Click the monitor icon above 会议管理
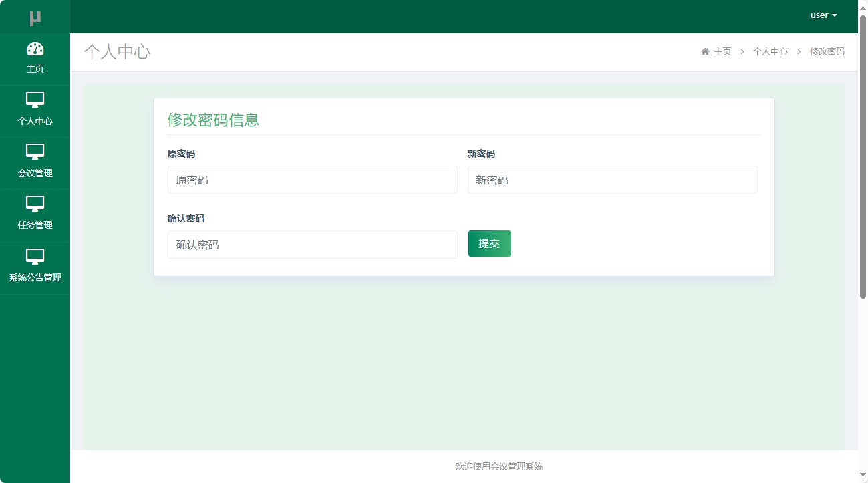The width and height of the screenshot is (868, 483). tap(35, 152)
